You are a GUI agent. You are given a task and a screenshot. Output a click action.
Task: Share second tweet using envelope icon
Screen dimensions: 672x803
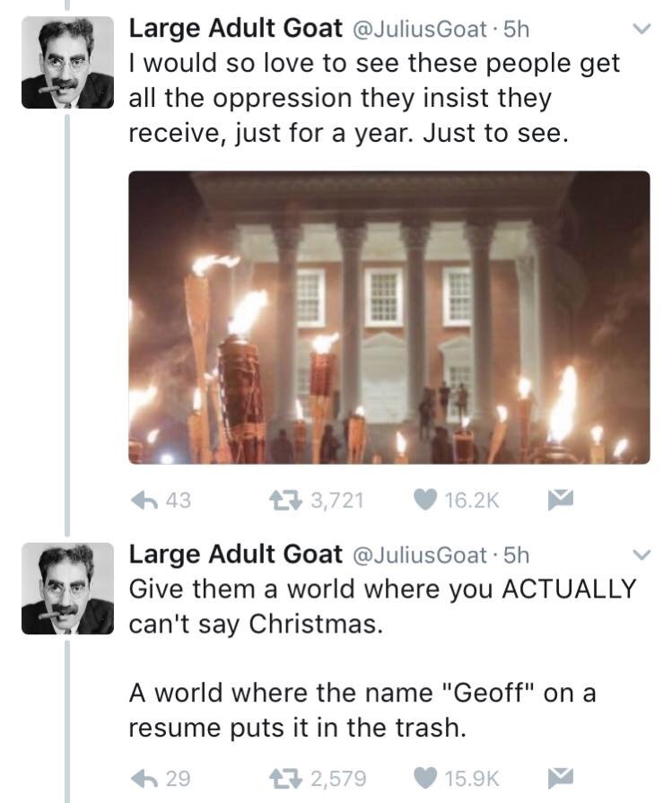point(561,779)
